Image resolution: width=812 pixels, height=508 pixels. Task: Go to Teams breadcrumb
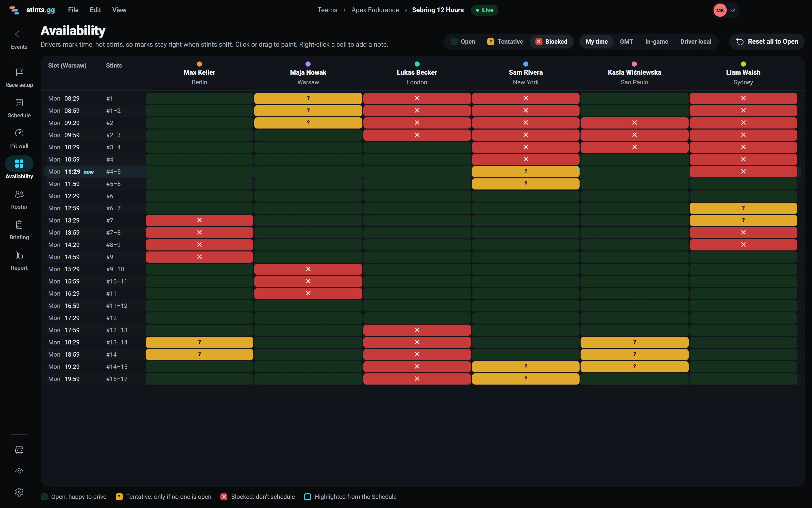[327, 10]
